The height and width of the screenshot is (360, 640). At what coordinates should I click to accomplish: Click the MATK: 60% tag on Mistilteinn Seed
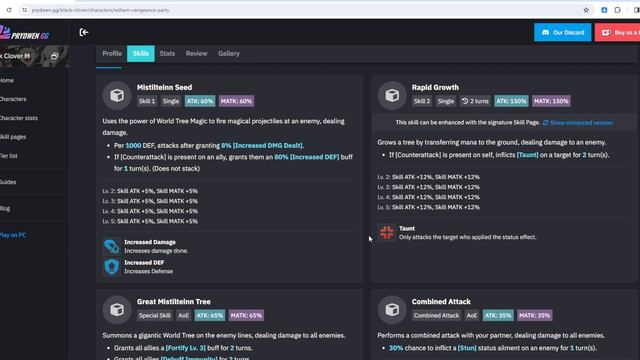[236, 101]
